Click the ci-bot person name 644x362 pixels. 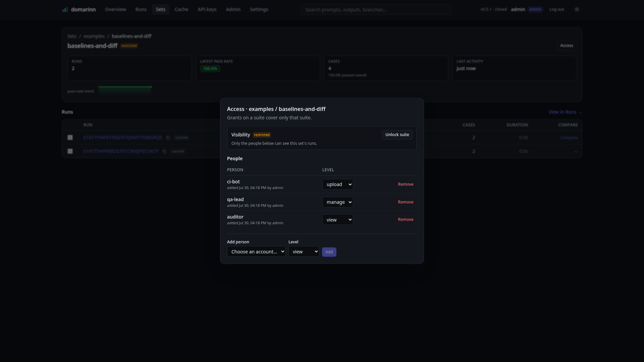(x=233, y=182)
